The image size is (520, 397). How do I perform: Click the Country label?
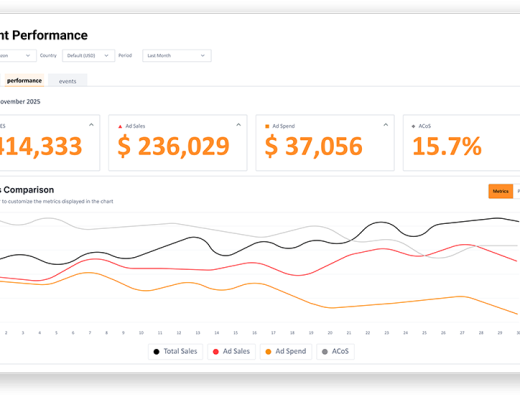[48, 55]
